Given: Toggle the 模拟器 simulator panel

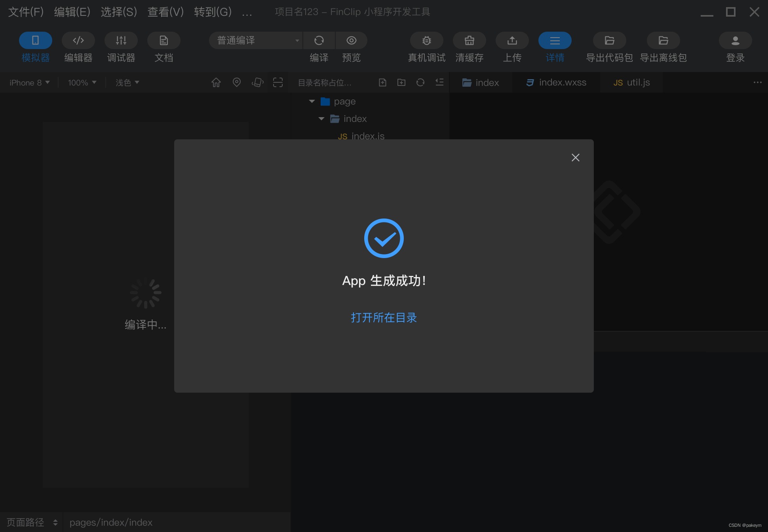Looking at the screenshot, I should pyautogui.click(x=35, y=40).
